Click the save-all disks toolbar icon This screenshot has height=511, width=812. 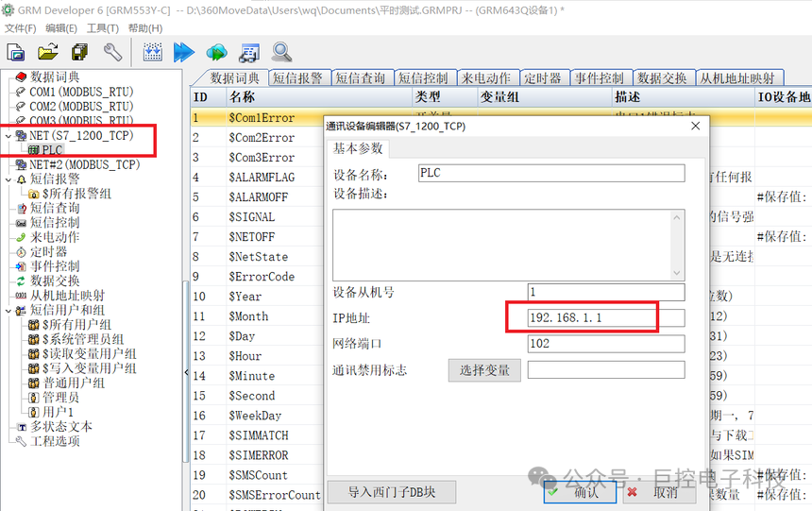pyautogui.click(x=79, y=52)
